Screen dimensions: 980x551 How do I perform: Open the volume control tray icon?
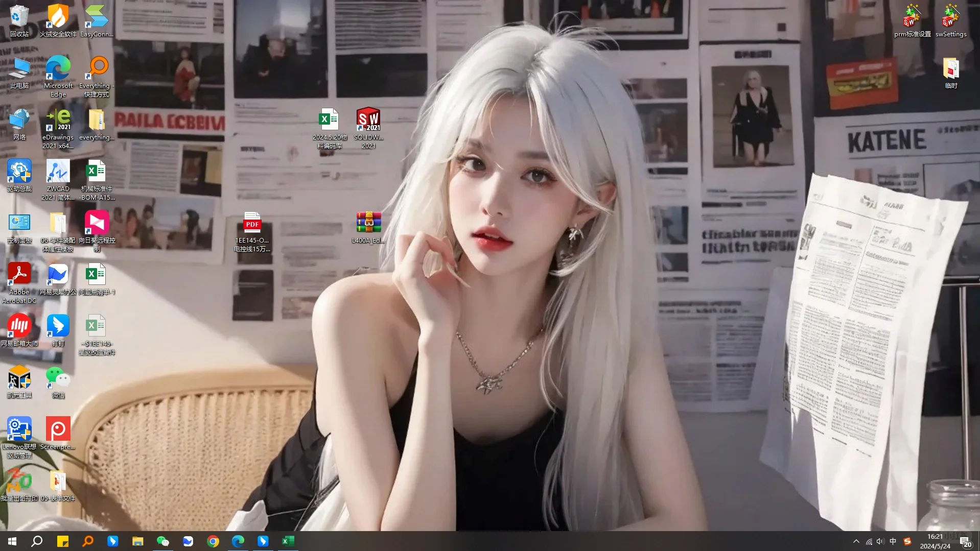[x=880, y=541]
